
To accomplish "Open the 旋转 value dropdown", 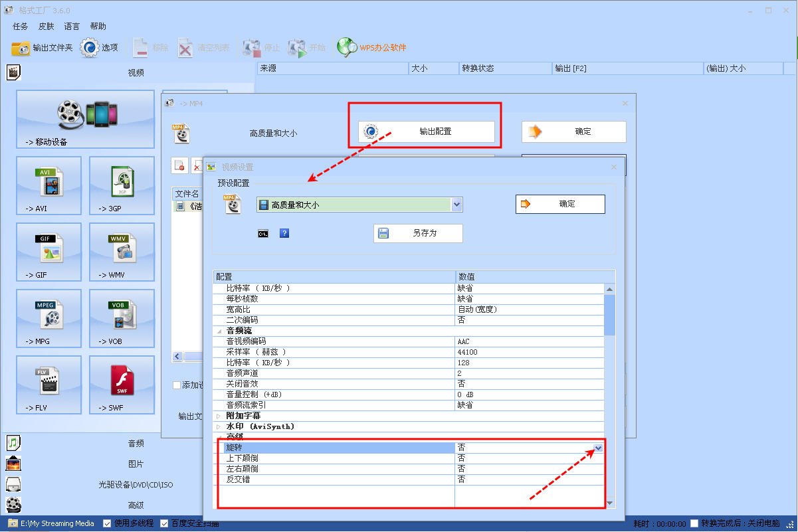I will [x=597, y=448].
